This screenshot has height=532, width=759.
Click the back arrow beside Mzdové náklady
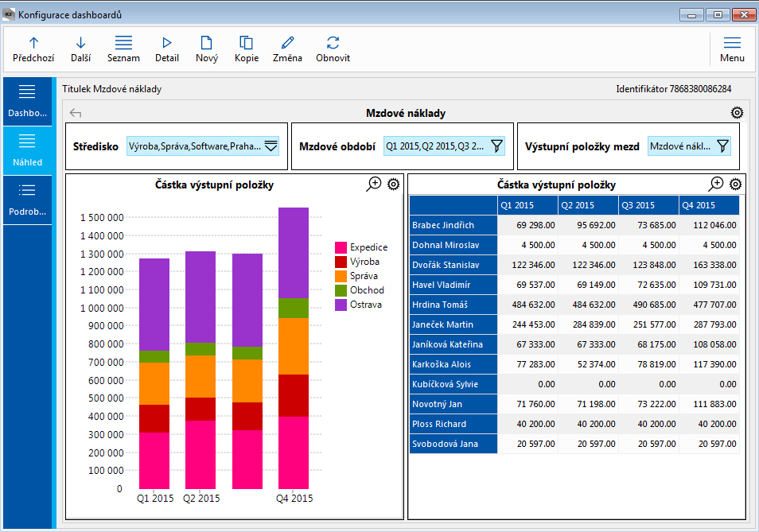click(x=75, y=113)
